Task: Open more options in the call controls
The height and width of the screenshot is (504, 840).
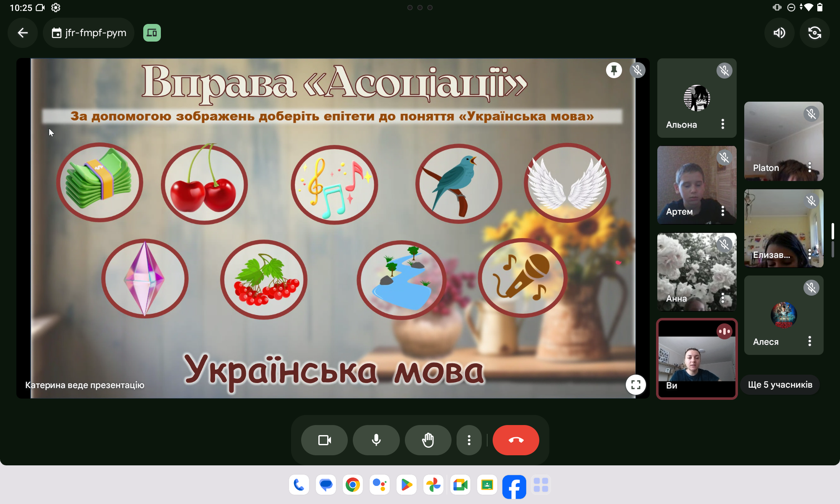Action: click(469, 440)
